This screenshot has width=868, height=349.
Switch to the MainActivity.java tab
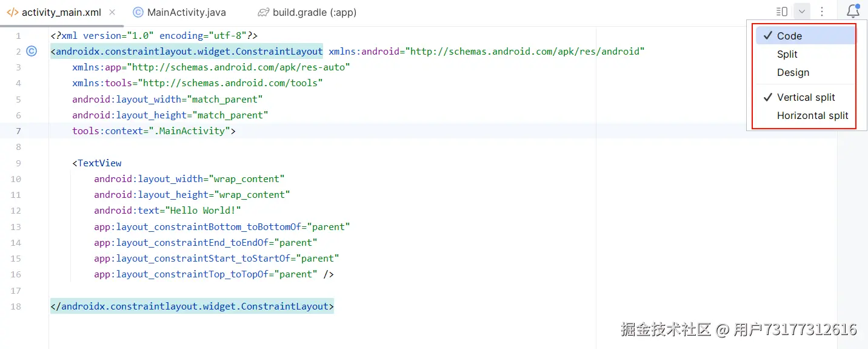[x=179, y=12]
